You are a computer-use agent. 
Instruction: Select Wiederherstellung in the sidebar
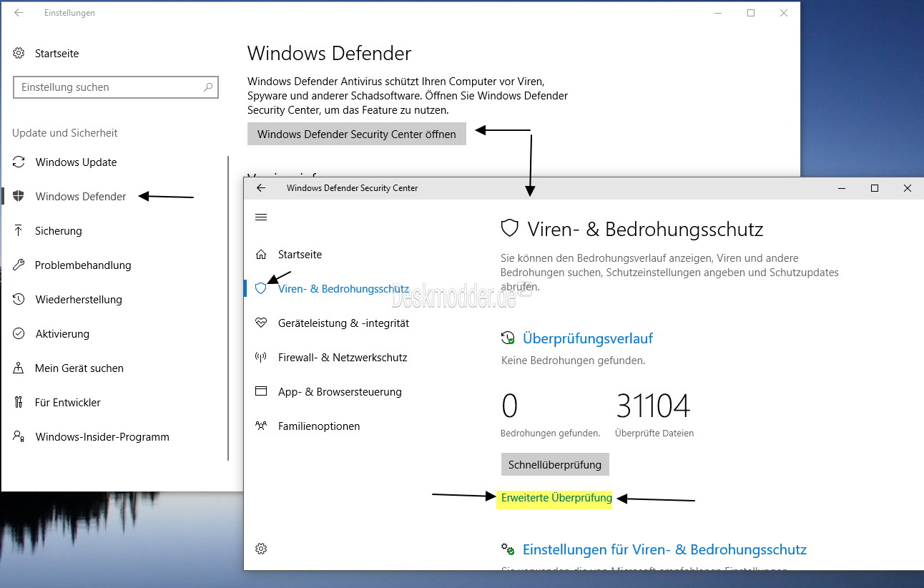click(79, 300)
